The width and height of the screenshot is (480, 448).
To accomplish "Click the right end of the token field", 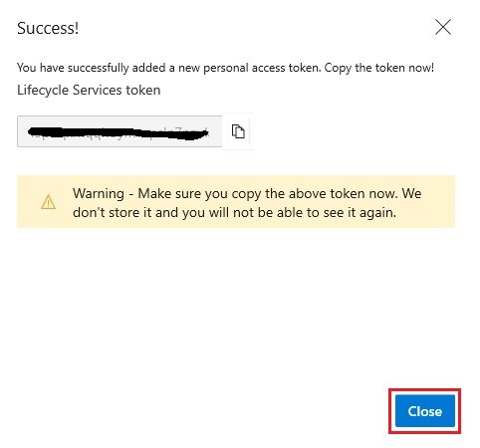I will coord(214,131).
